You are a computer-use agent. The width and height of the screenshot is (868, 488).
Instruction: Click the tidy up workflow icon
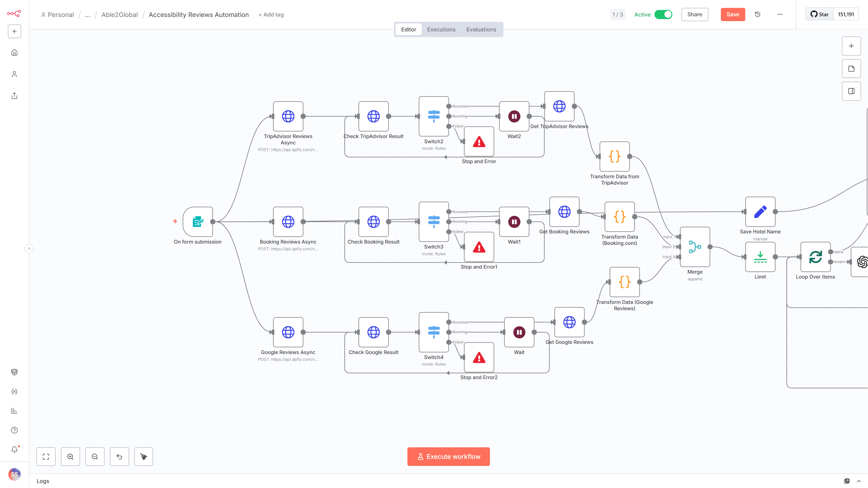[x=144, y=457]
